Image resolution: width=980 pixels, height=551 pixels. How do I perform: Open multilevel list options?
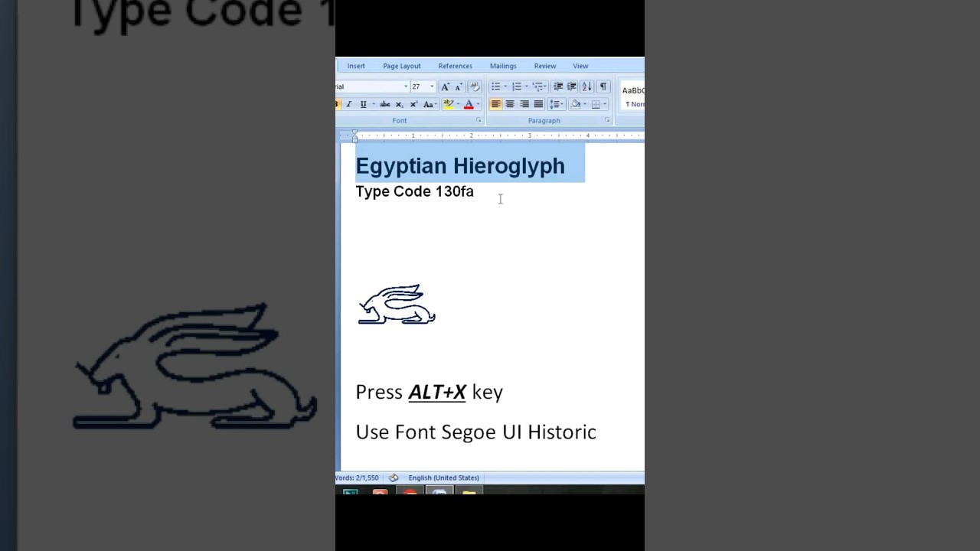538,86
